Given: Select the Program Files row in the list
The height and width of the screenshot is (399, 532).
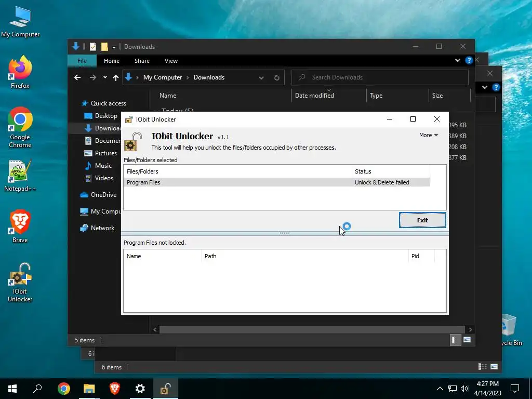Looking at the screenshot, I should [x=277, y=182].
